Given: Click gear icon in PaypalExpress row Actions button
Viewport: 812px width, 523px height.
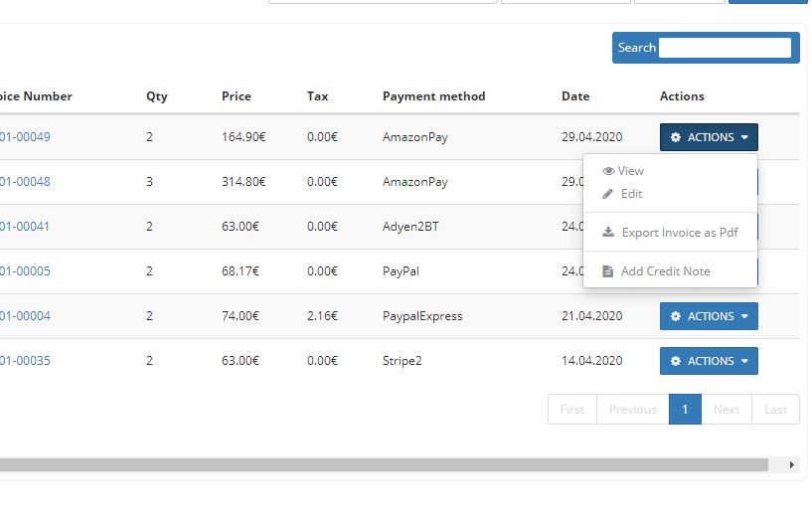Looking at the screenshot, I should point(675,316).
